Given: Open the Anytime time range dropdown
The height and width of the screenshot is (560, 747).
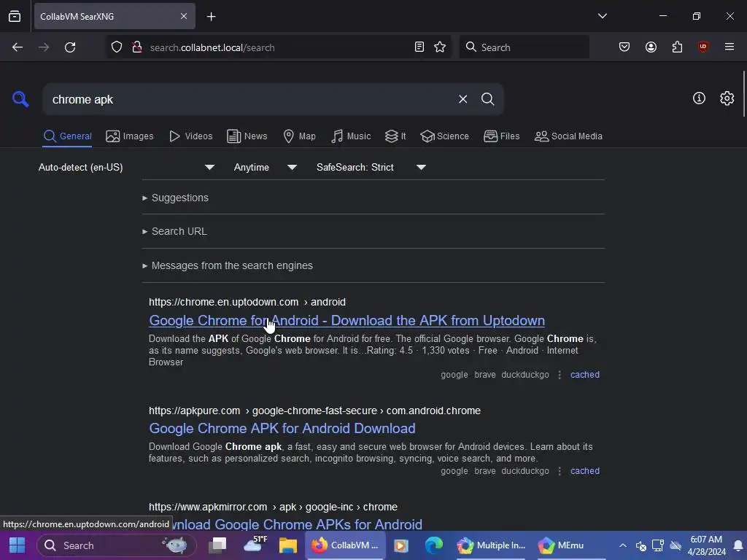Looking at the screenshot, I should 266,167.
